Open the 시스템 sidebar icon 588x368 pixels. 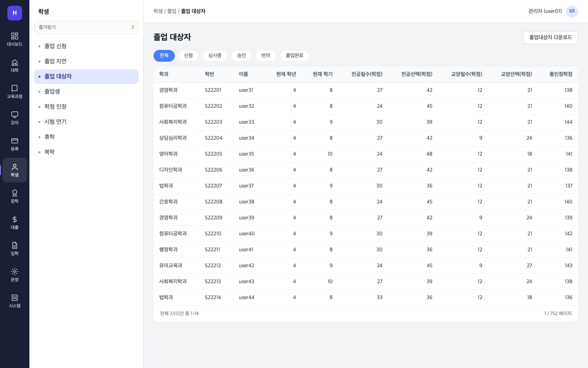14,301
